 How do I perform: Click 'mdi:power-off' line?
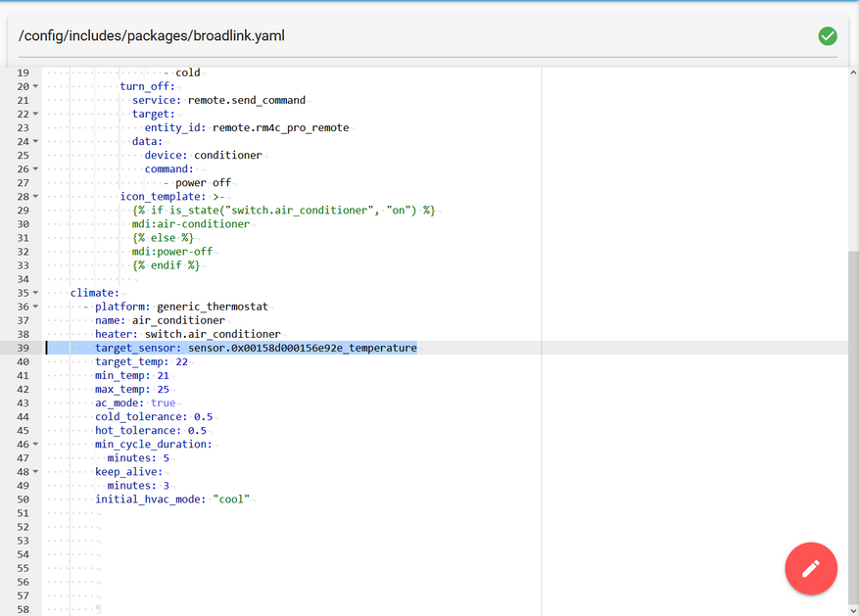[x=172, y=252]
